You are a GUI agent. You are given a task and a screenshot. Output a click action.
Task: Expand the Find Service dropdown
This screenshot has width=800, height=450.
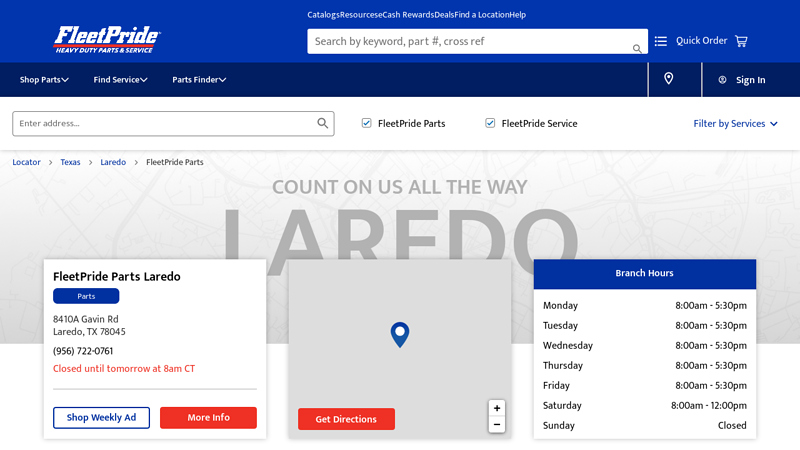pyautogui.click(x=120, y=80)
